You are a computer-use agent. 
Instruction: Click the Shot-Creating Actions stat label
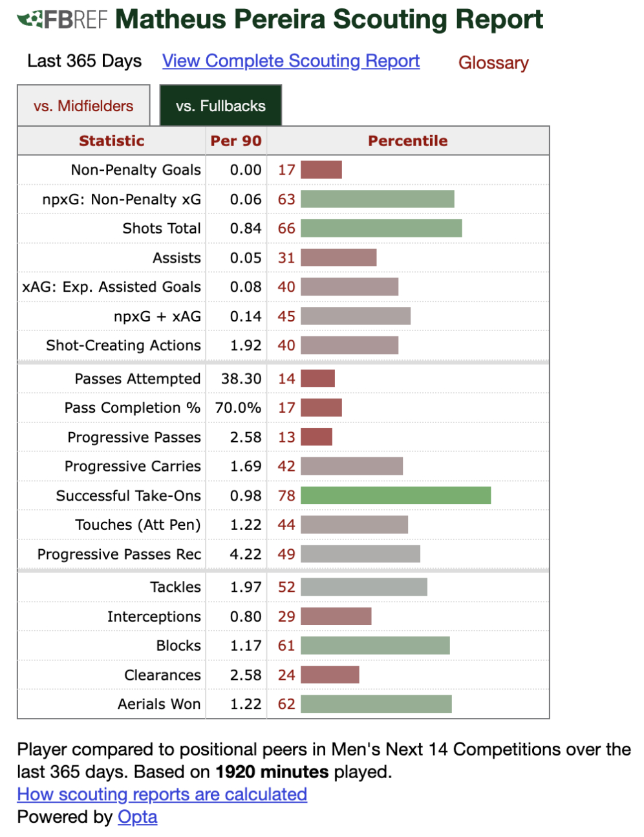point(123,345)
